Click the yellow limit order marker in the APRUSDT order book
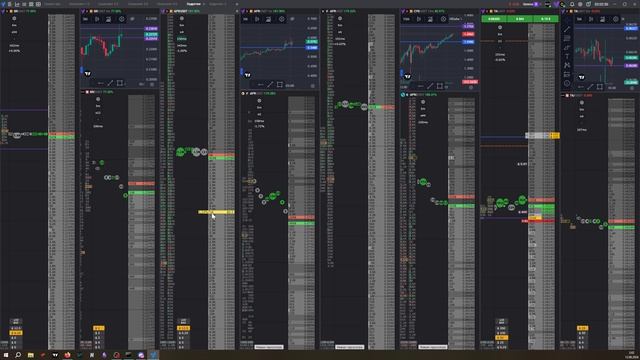This screenshot has height=360, width=640. pyautogui.click(x=216, y=212)
